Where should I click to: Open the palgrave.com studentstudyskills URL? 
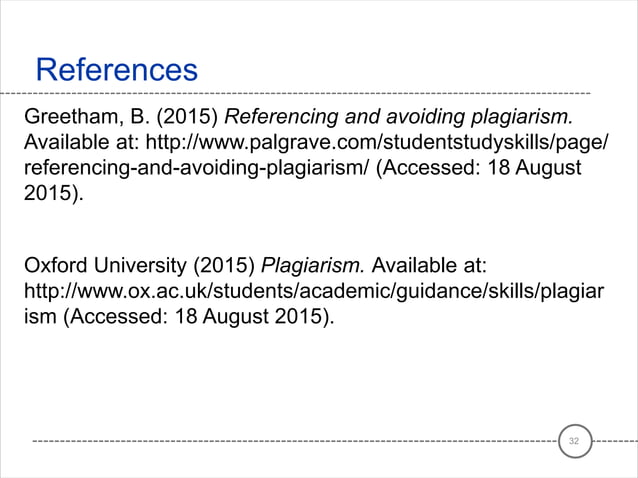(x=377, y=142)
